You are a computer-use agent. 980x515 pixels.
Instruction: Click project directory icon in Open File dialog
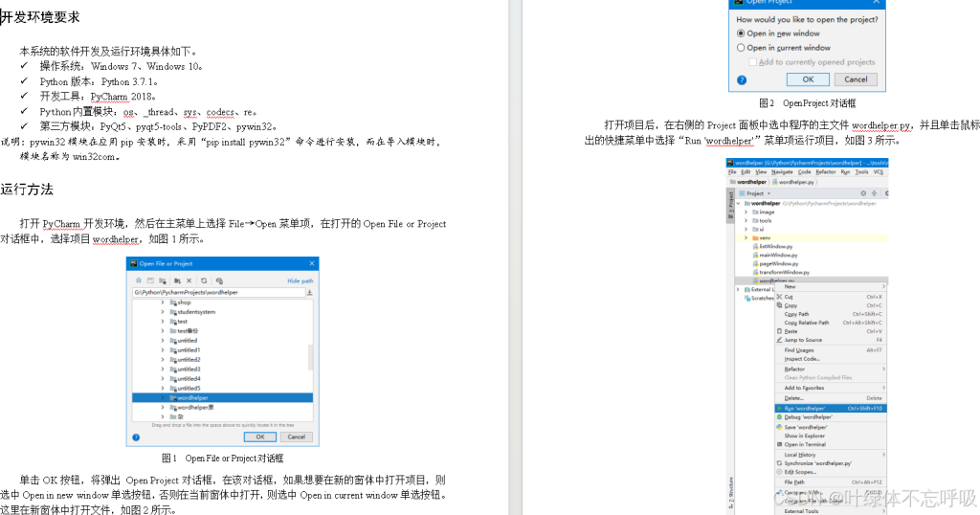[x=163, y=280]
